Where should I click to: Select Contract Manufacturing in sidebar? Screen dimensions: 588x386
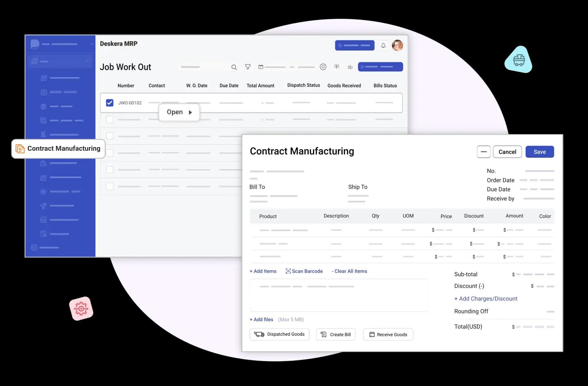59,149
